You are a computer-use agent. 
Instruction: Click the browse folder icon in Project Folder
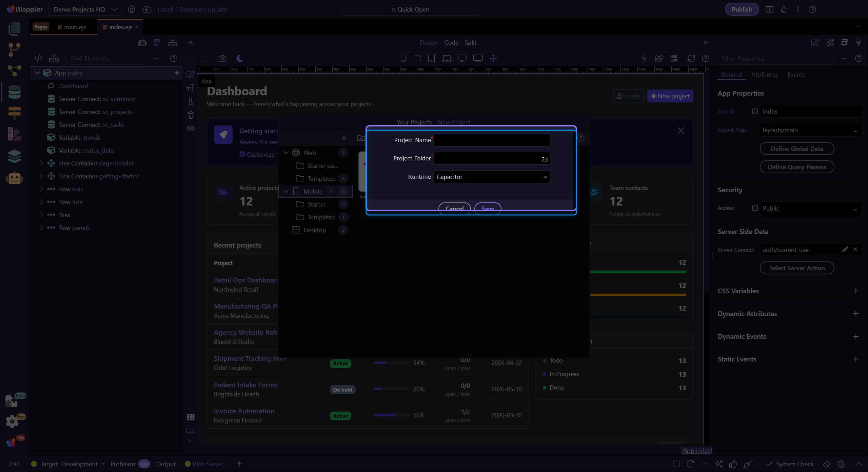[x=545, y=159]
